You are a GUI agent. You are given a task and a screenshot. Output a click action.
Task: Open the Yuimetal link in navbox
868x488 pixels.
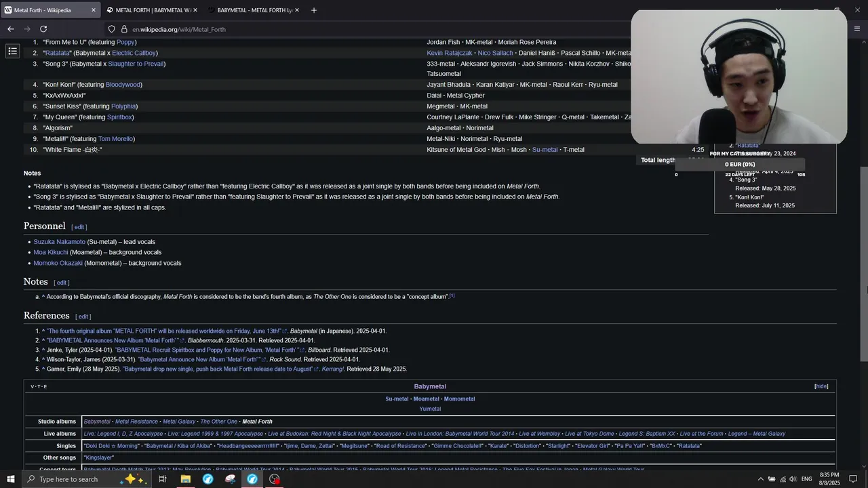430,409
